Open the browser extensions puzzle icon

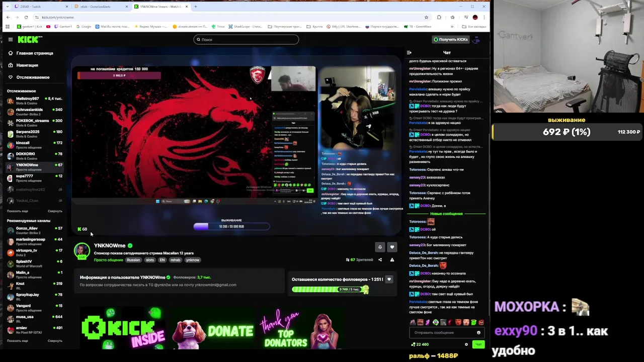pos(439,17)
